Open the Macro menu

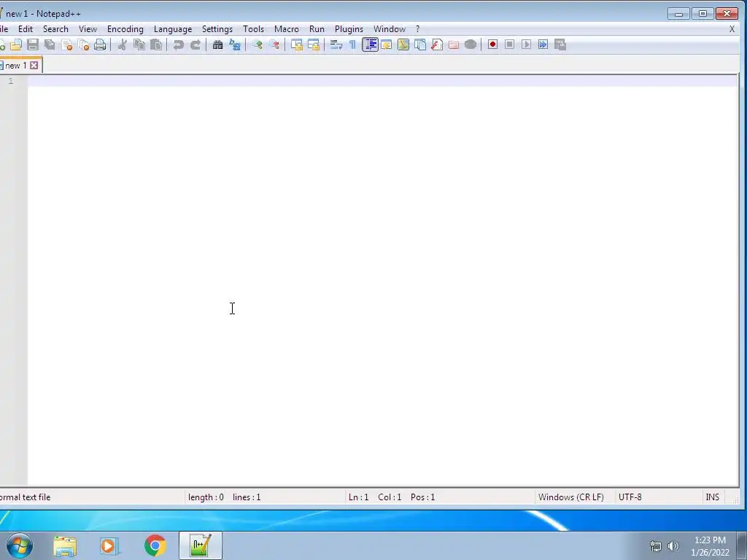point(286,29)
